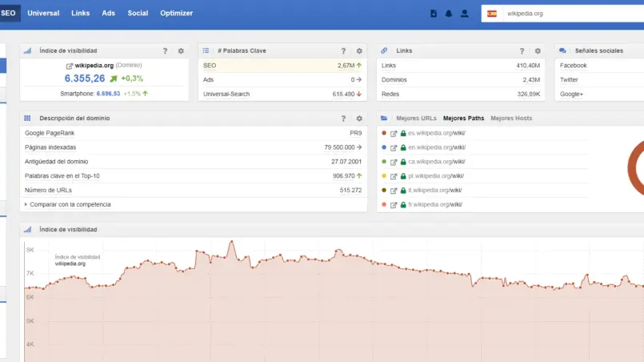The height and width of the screenshot is (362, 644).
Task: Click the Dominios row value 2,43M
Action: (x=531, y=80)
